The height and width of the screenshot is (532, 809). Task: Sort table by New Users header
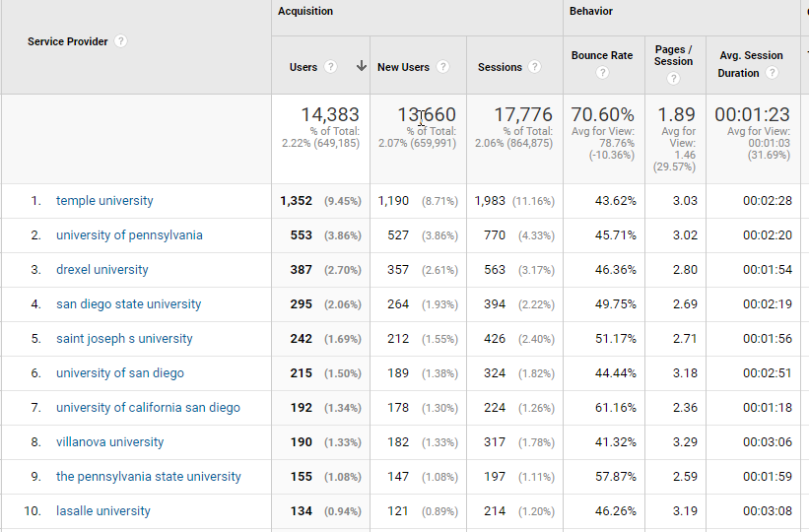403,67
